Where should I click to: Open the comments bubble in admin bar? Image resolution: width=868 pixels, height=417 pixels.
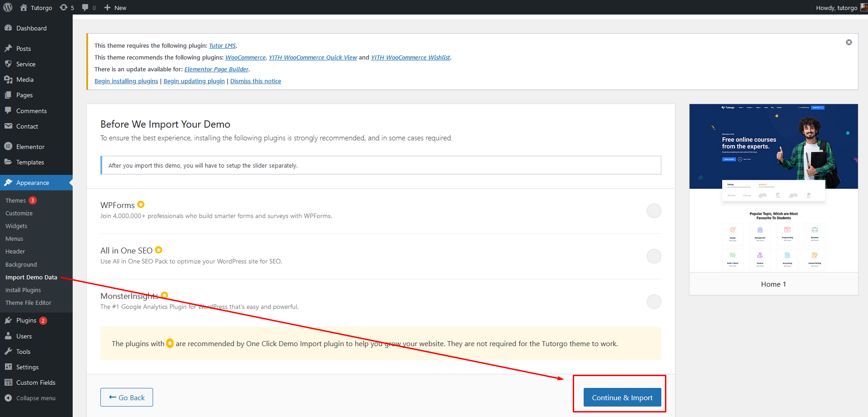tap(85, 7)
